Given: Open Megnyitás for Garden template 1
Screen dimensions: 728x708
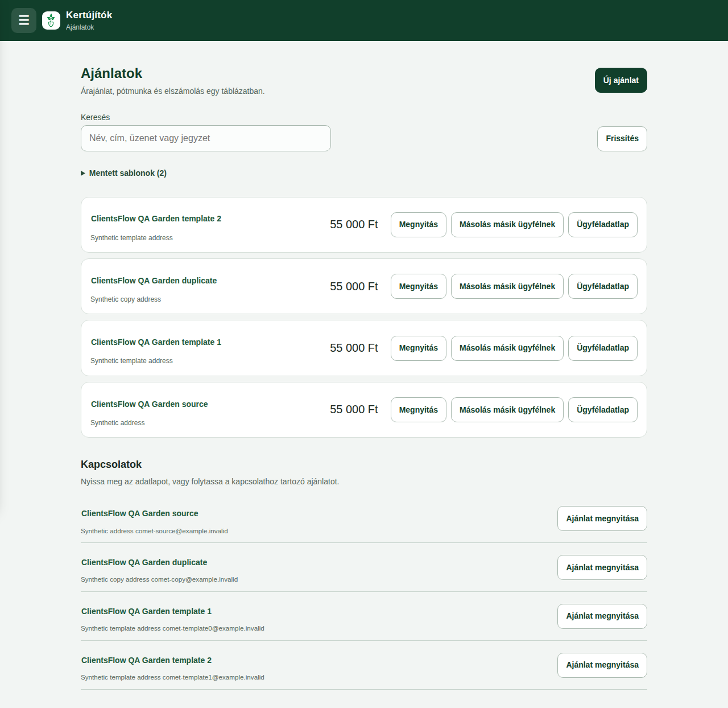Looking at the screenshot, I should [419, 348].
